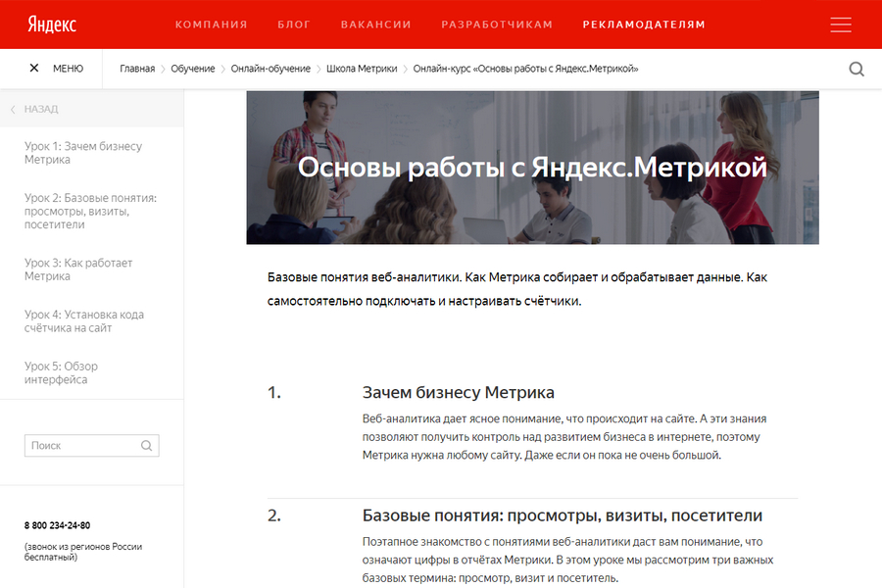The height and width of the screenshot is (588, 882).
Task: Click the Яндекс logo
Action: [52, 24]
